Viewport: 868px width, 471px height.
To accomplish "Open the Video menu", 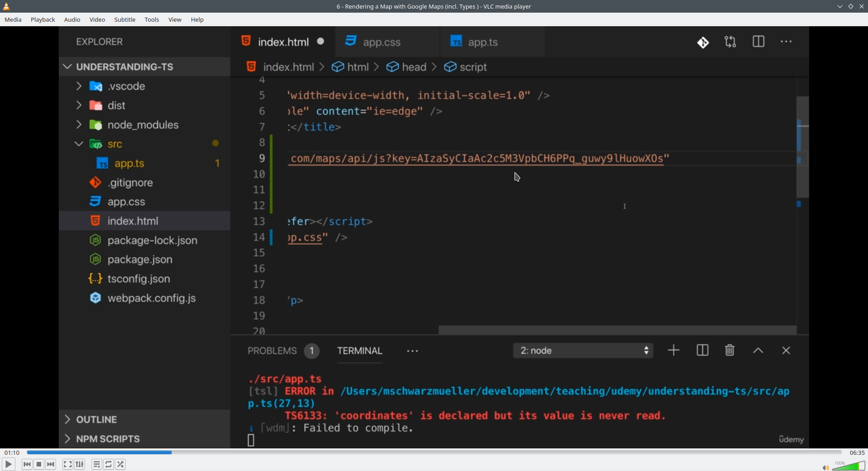I will coord(97,19).
